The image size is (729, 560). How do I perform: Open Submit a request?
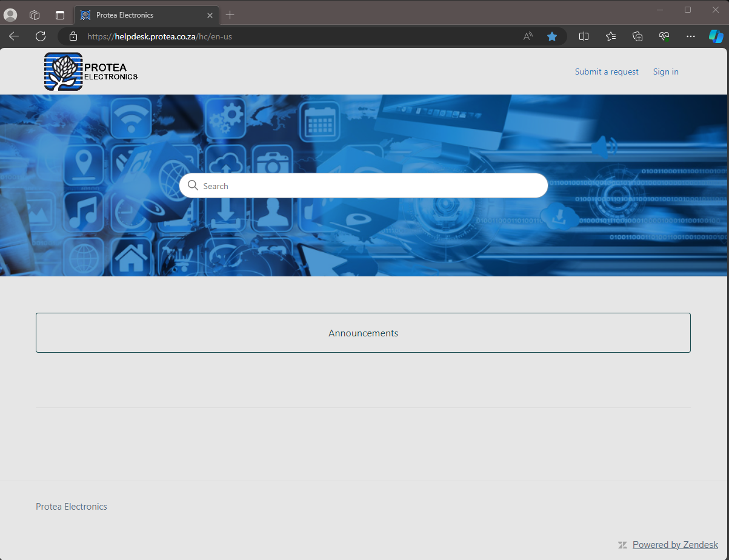(606, 72)
